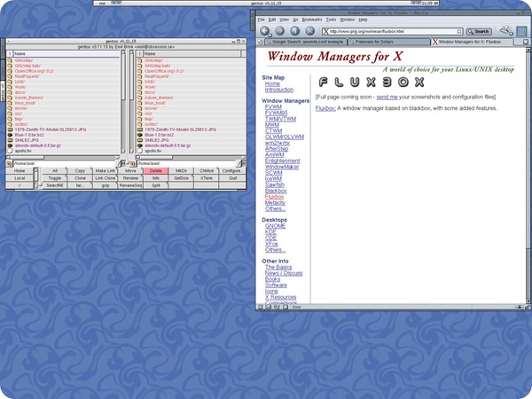Click file icon of apollo.fw in left pane

coord(10,151)
